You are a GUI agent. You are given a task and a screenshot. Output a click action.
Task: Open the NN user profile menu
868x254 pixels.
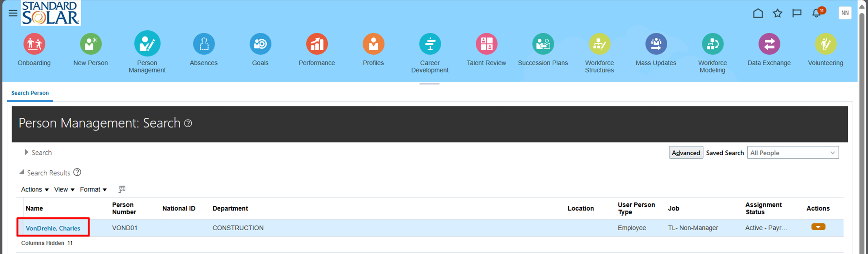pos(845,13)
